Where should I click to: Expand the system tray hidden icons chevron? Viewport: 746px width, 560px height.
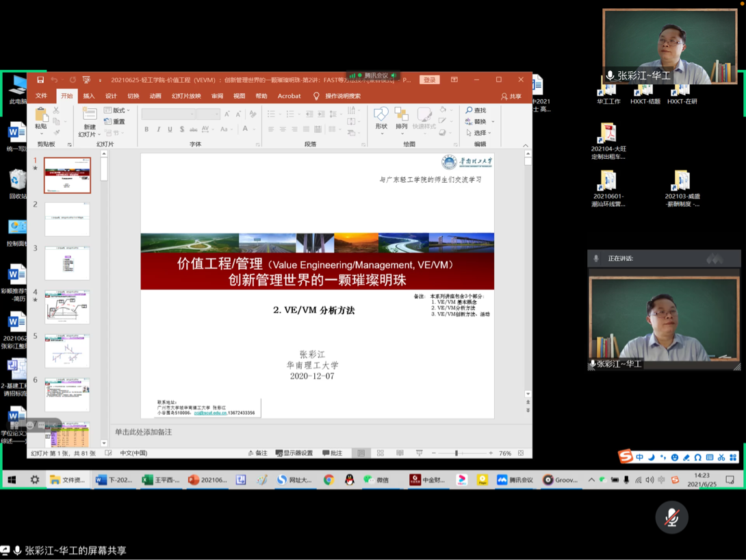[x=591, y=480]
